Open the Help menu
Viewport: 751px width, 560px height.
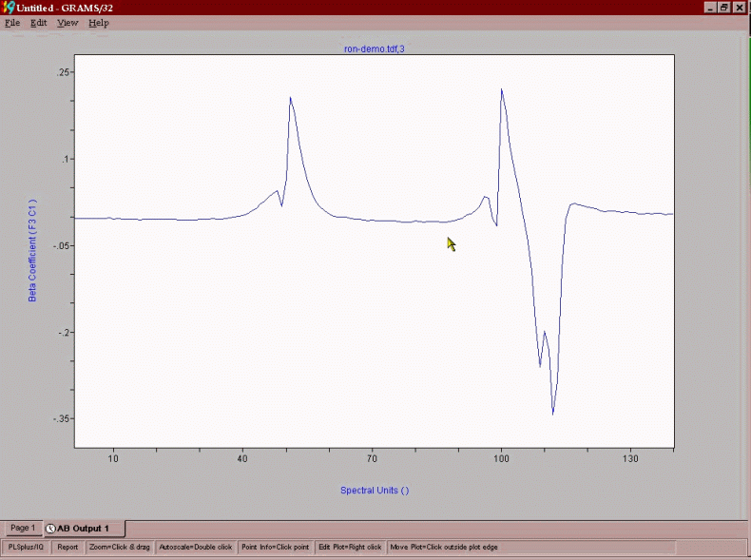99,23
